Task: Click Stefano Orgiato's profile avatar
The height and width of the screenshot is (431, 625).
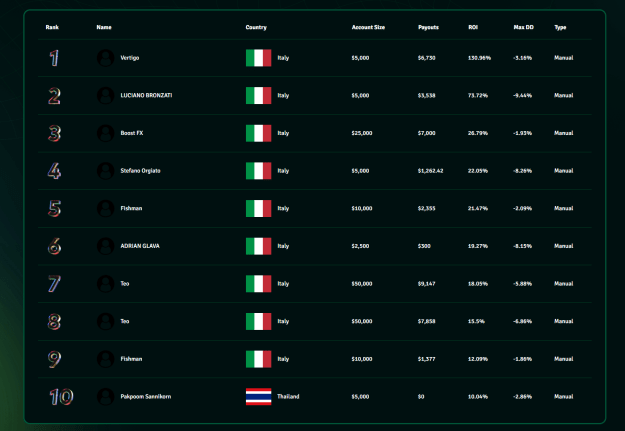Action: [x=106, y=171]
